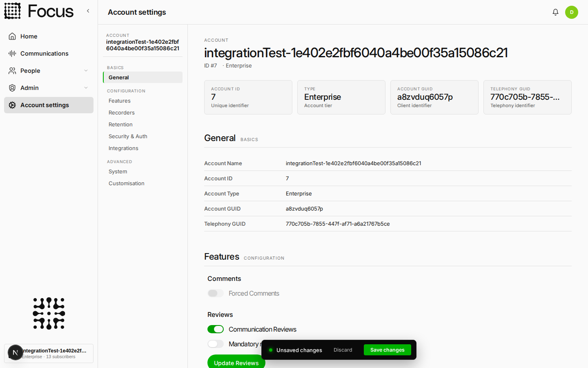588x368 pixels.
Task: Discard the unsaved changes
Action: click(x=343, y=350)
